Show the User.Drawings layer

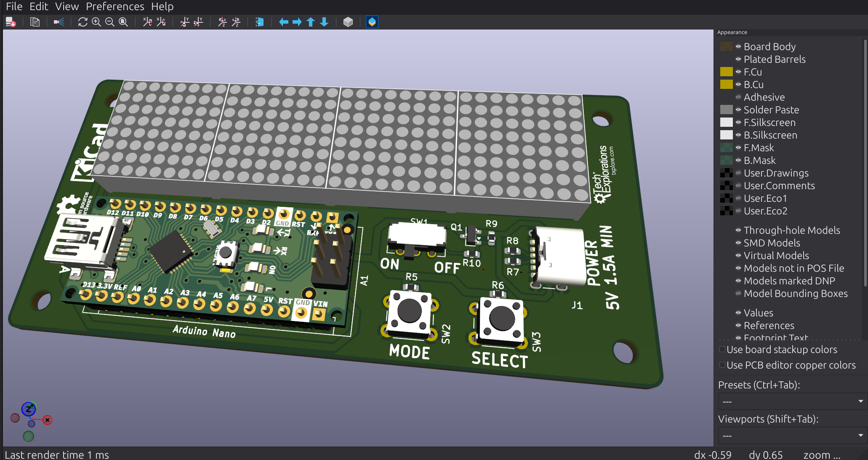(738, 173)
